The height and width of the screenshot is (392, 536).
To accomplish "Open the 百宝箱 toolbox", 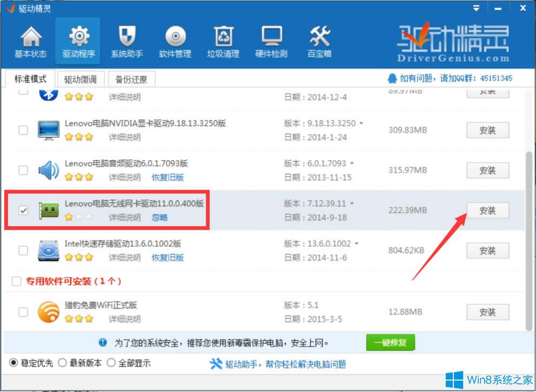I will pos(319,40).
